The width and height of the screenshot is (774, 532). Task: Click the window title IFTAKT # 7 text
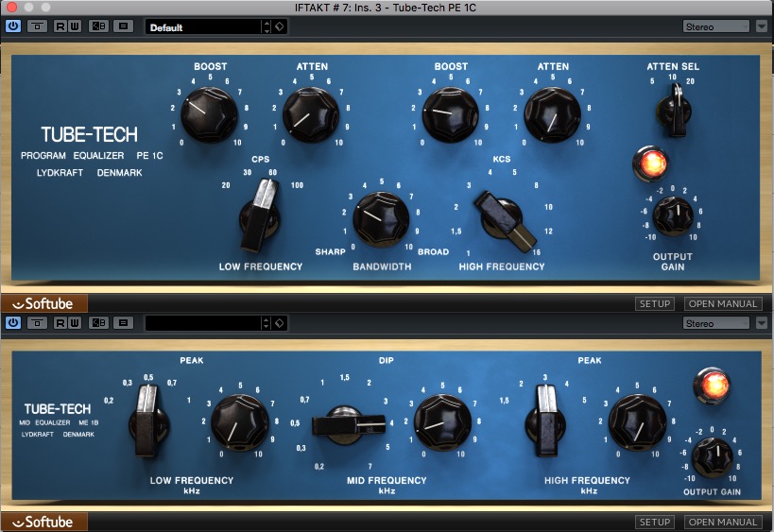(385, 8)
